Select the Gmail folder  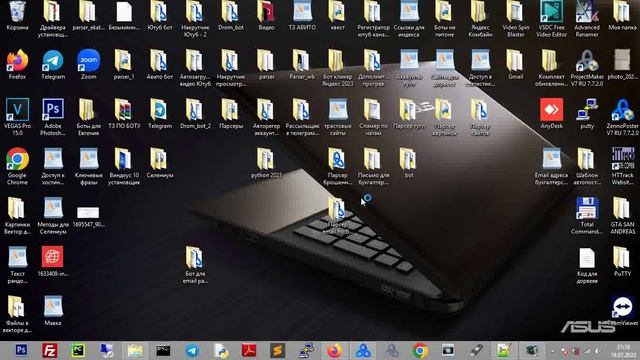[x=516, y=61]
